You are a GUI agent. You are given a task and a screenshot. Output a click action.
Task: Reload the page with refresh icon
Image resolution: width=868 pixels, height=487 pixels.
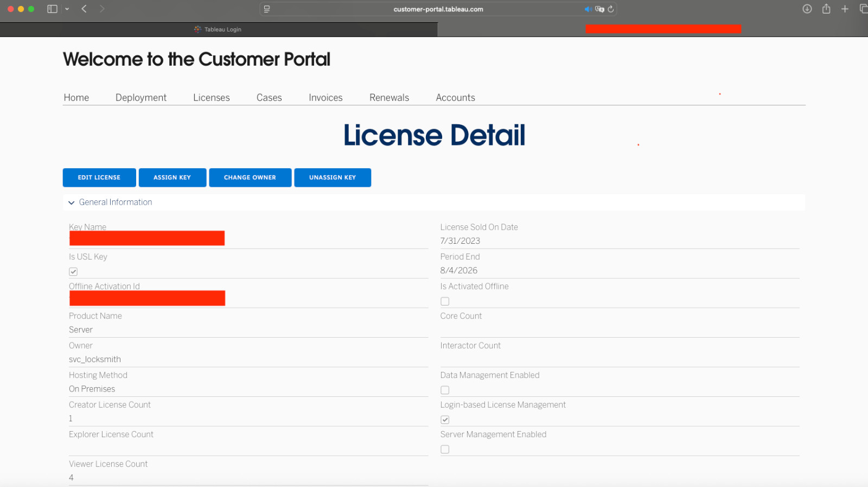pos(611,9)
